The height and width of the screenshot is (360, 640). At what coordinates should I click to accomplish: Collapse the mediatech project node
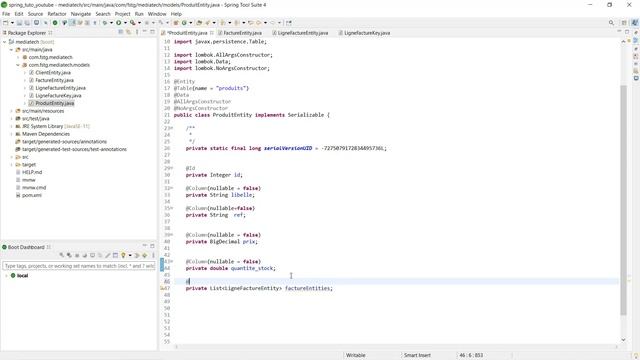click(x=4, y=42)
